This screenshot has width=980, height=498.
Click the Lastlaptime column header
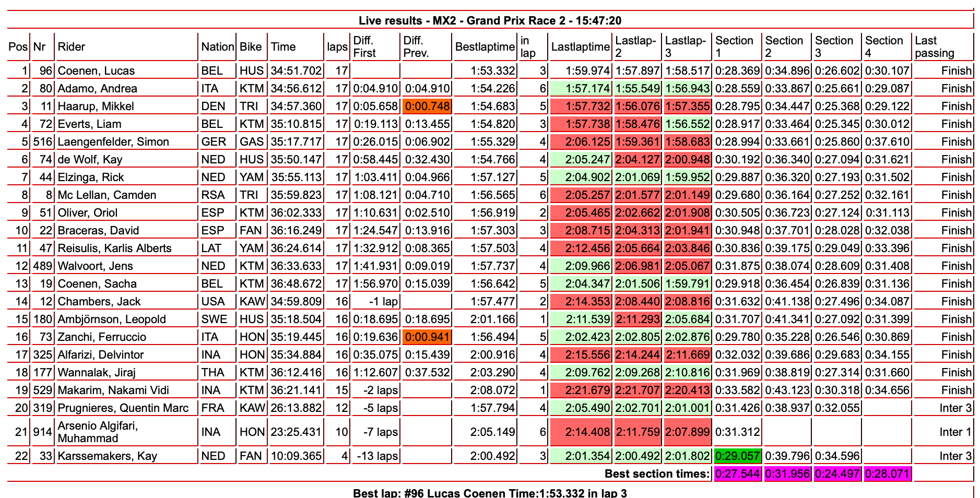point(580,47)
